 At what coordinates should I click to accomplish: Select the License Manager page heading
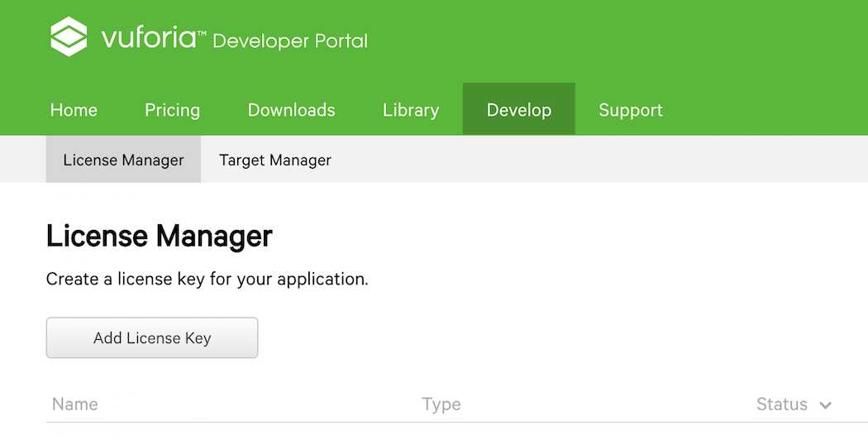click(160, 236)
